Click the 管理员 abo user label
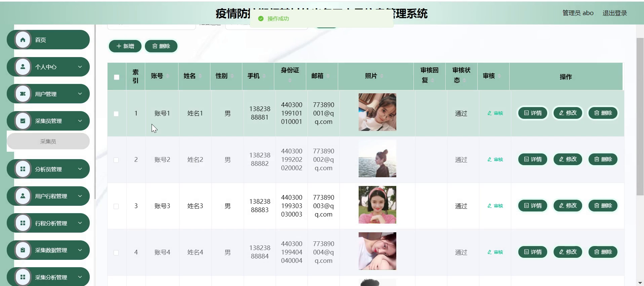 578,13
